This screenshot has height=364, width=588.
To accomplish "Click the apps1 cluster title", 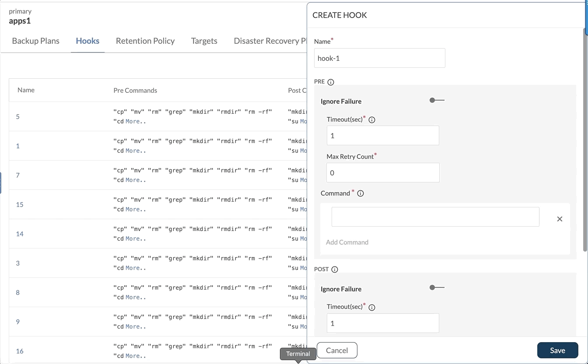I will click(x=20, y=21).
